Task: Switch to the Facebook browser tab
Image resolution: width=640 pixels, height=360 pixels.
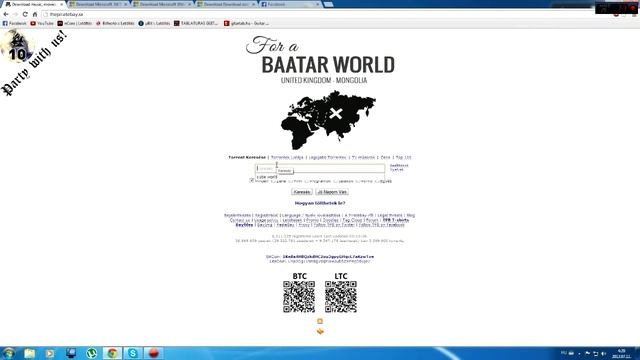Action: coord(290,4)
